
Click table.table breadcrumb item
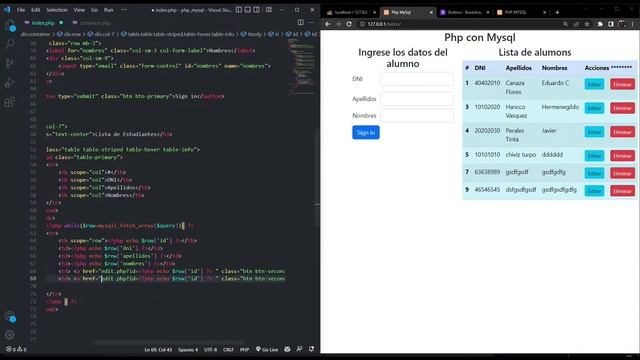(x=178, y=34)
